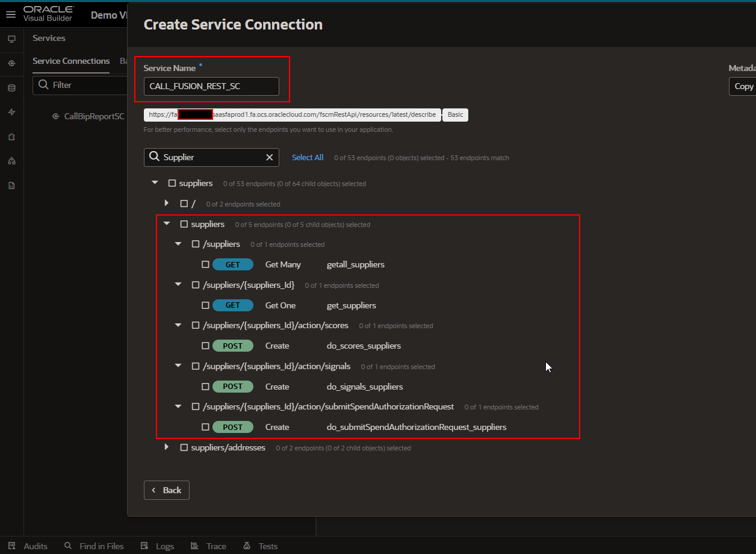756x554 pixels.
Task: Click the Filter field in Services panel
Action: [79, 85]
